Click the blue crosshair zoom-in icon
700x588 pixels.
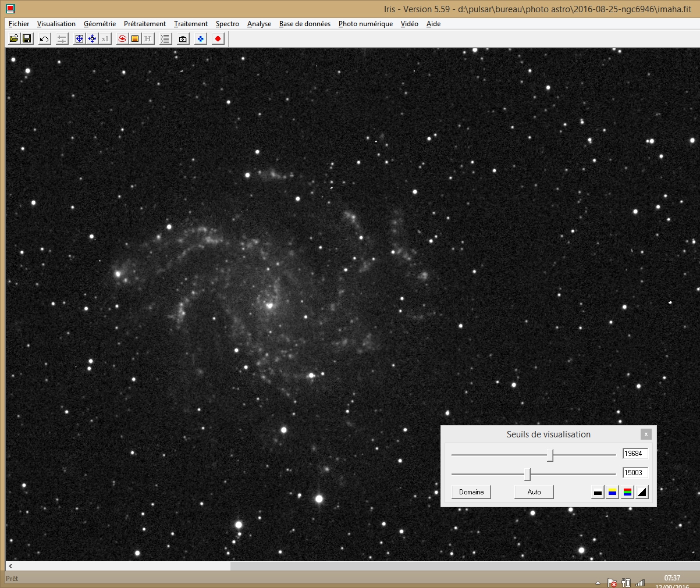coord(80,39)
